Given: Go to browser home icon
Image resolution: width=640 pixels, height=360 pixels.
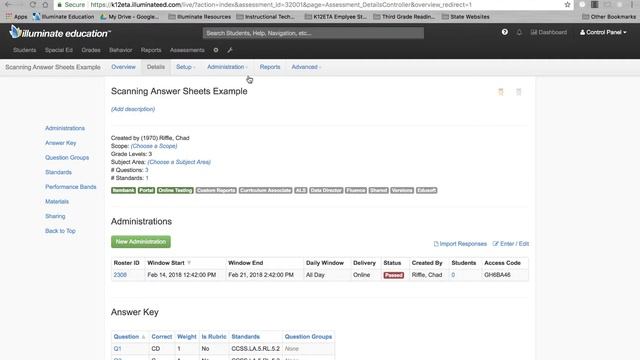Looking at the screenshot, I should [45, 4].
